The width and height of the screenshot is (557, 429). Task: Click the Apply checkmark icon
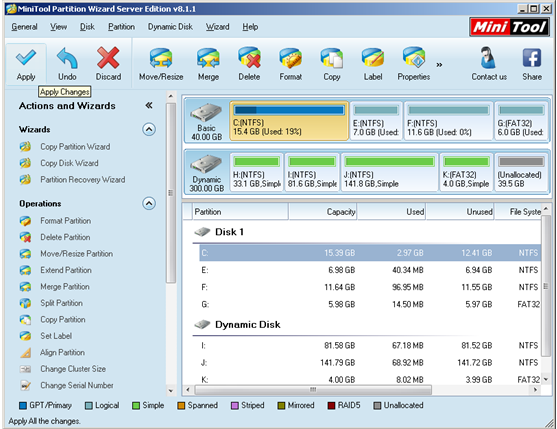coord(26,58)
